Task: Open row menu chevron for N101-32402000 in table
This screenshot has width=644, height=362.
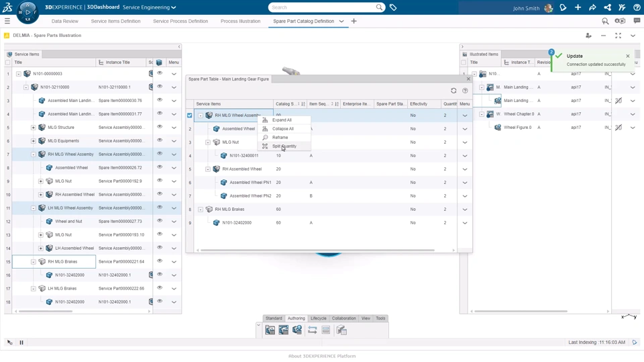Action: click(x=464, y=223)
